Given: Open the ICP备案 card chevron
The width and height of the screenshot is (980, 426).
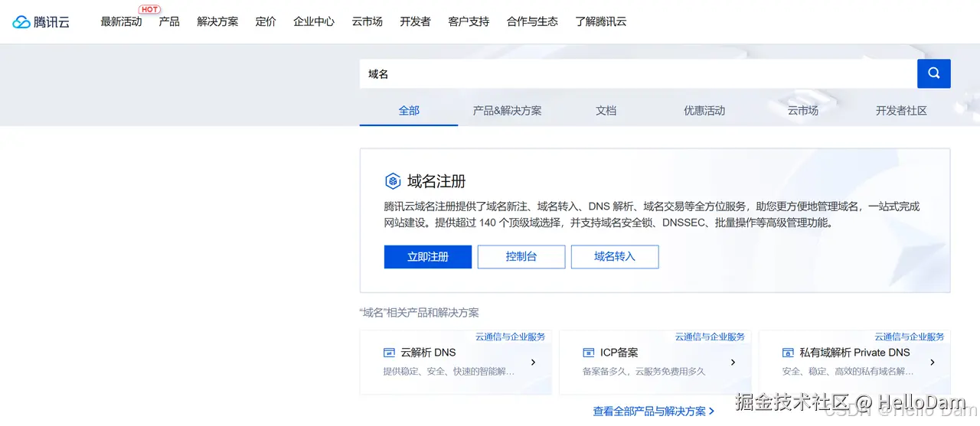Looking at the screenshot, I should (733, 363).
